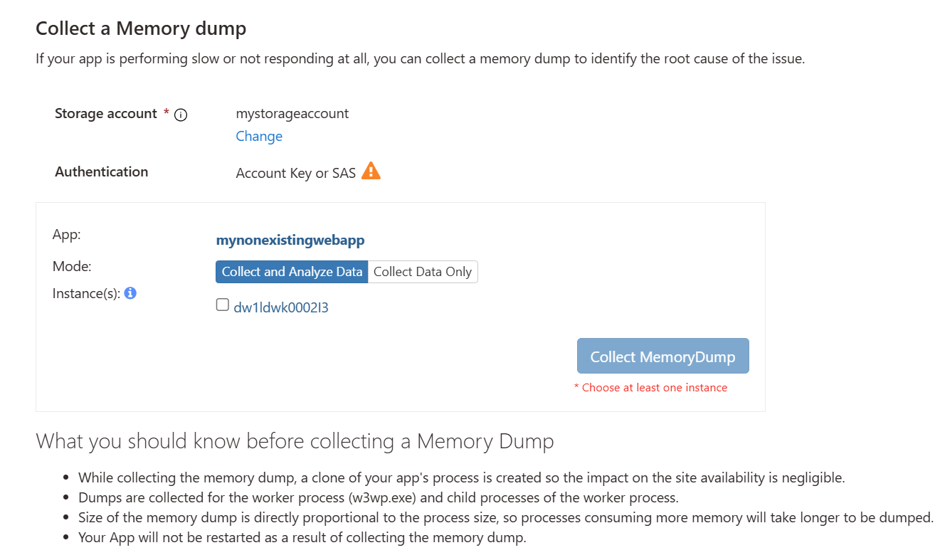The width and height of the screenshot is (940, 560).
Task: Switch mode to Collect Data Only
Action: point(423,272)
